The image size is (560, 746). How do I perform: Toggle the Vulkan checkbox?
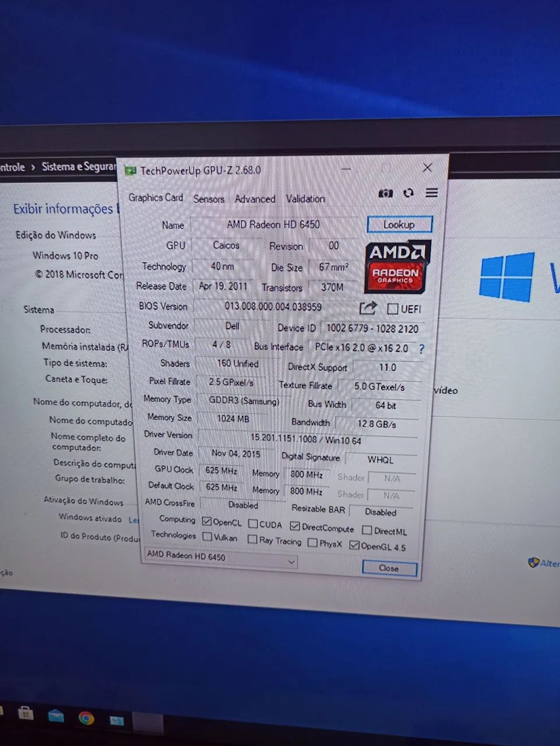[x=207, y=536]
